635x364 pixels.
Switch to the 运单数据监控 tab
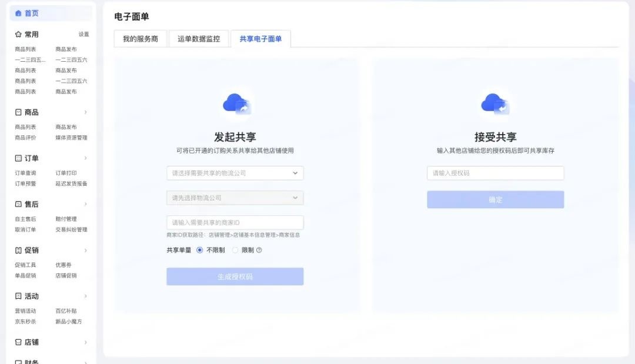199,39
